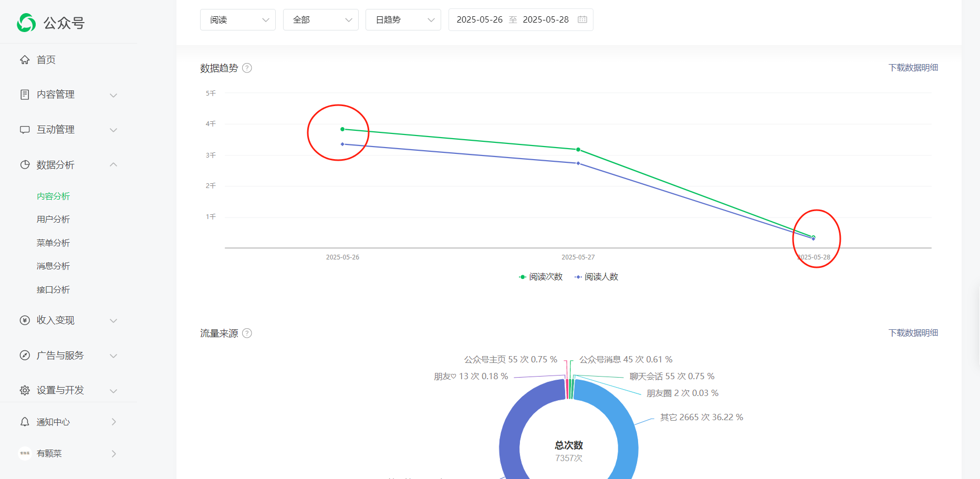Click 数据分析 menu label
The image size is (980, 479).
[55, 165]
